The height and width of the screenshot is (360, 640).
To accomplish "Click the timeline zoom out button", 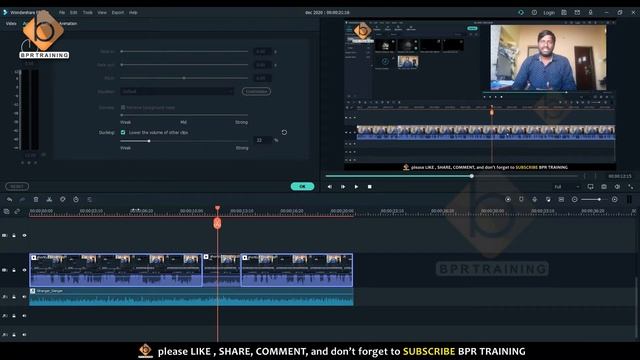I will click(575, 200).
